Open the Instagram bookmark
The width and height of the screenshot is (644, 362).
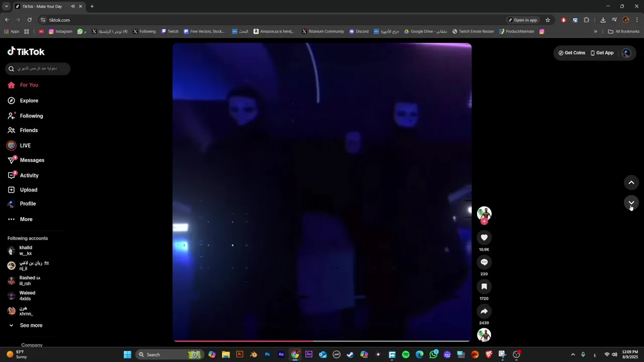point(60,31)
